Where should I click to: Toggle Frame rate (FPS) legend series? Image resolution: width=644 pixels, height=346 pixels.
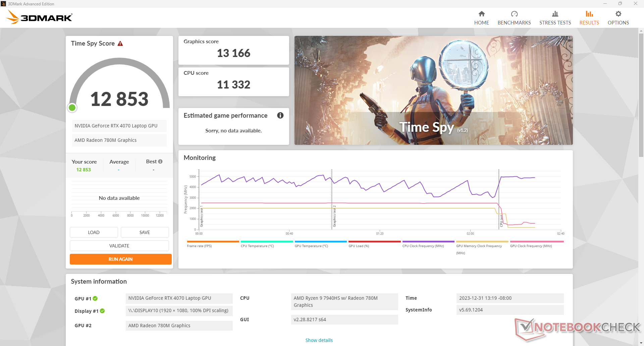click(199, 246)
